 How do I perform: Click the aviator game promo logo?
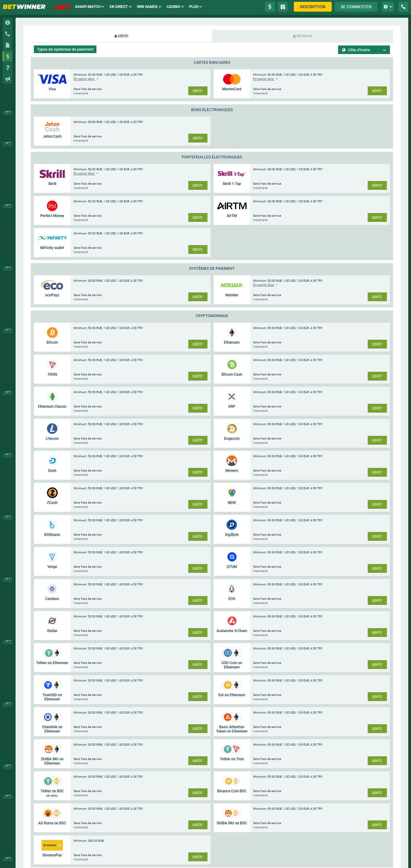[63, 6]
